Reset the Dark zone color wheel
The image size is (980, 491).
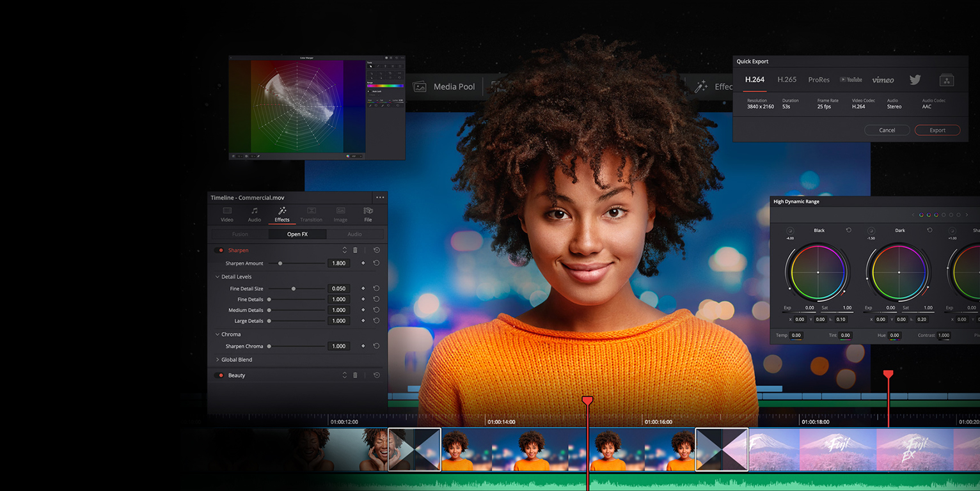click(929, 230)
